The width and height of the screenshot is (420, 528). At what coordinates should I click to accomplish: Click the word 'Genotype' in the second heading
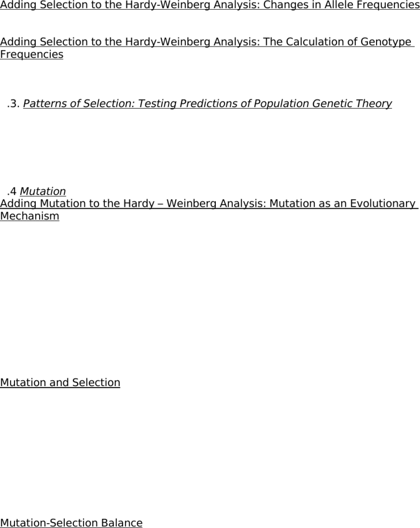[x=386, y=42]
